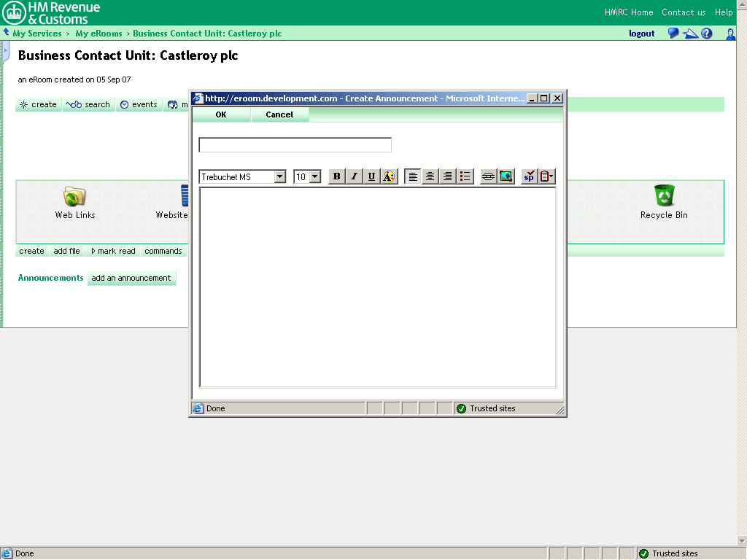Click the add an announcement button
This screenshot has height=560, width=747.
[x=131, y=278]
